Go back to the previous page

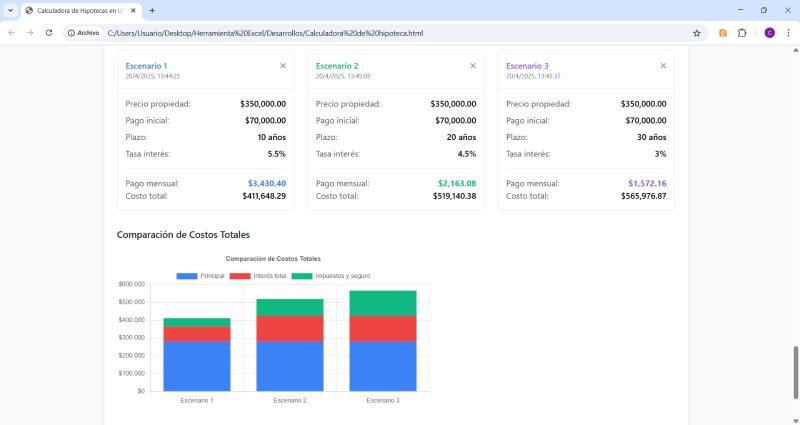pyautogui.click(x=12, y=33)
